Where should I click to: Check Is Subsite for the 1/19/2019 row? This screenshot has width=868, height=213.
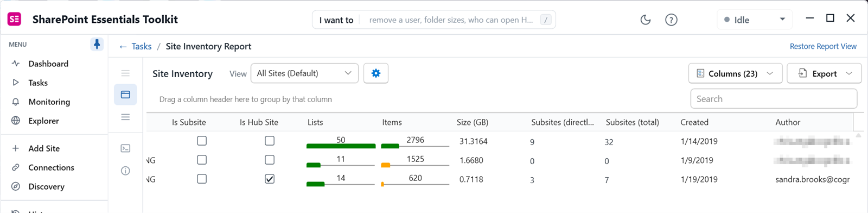pos(202,179)
